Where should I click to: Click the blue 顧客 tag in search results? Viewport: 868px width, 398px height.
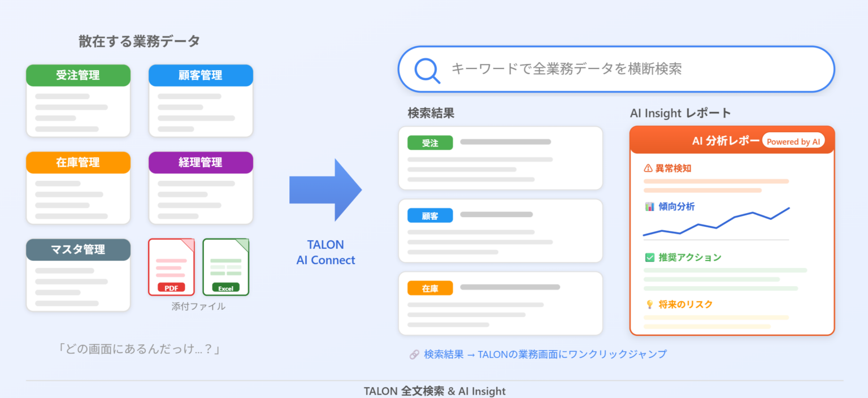[x=430, y=215]
